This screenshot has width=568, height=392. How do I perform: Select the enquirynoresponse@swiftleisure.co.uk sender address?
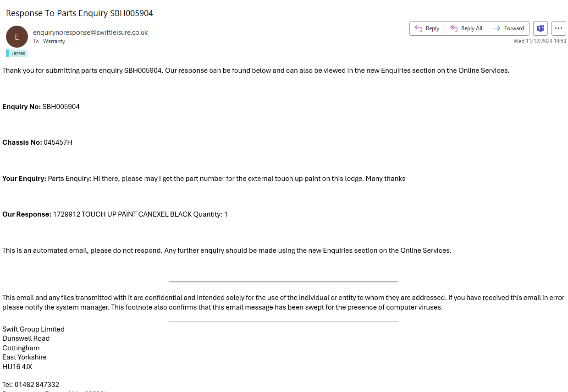pos(90,33)
